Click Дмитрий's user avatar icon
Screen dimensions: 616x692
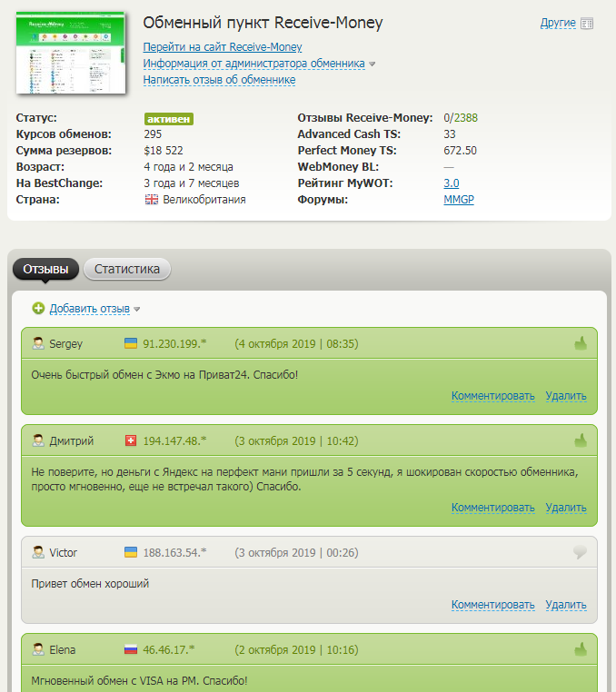click(x=38, y=440)
